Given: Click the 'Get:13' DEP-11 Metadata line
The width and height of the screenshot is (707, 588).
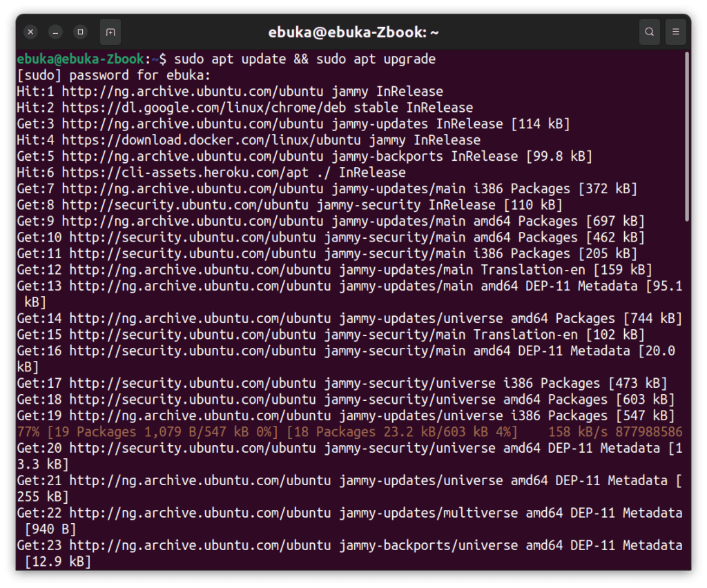Looking at the screenshot, I should point(349,294).
